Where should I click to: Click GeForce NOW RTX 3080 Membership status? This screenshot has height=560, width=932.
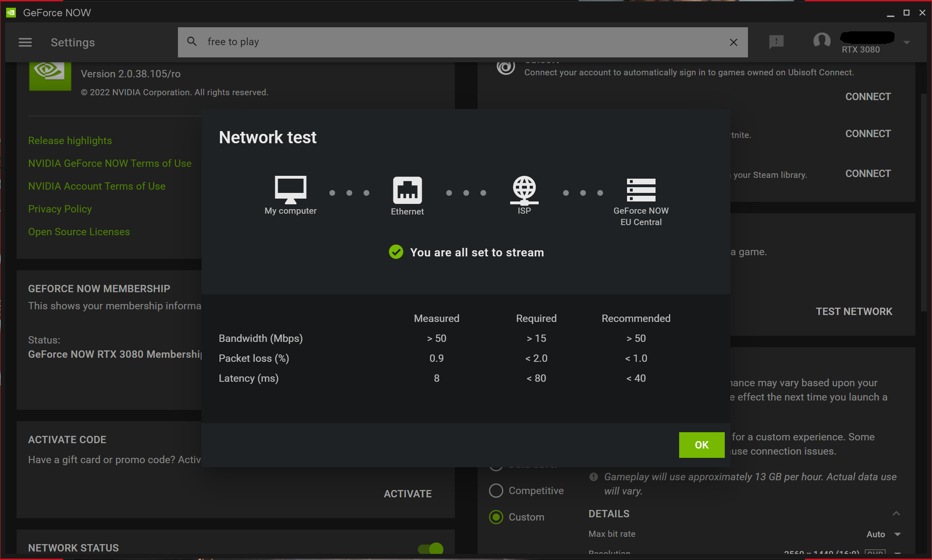tap(115, 354)
